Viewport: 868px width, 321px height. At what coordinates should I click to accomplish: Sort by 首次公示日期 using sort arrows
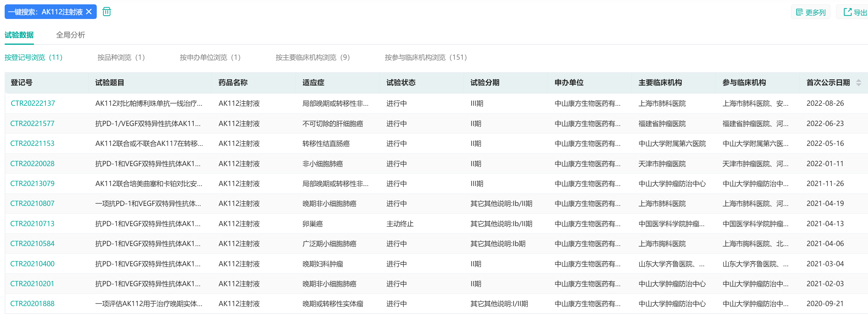[859, 82]
